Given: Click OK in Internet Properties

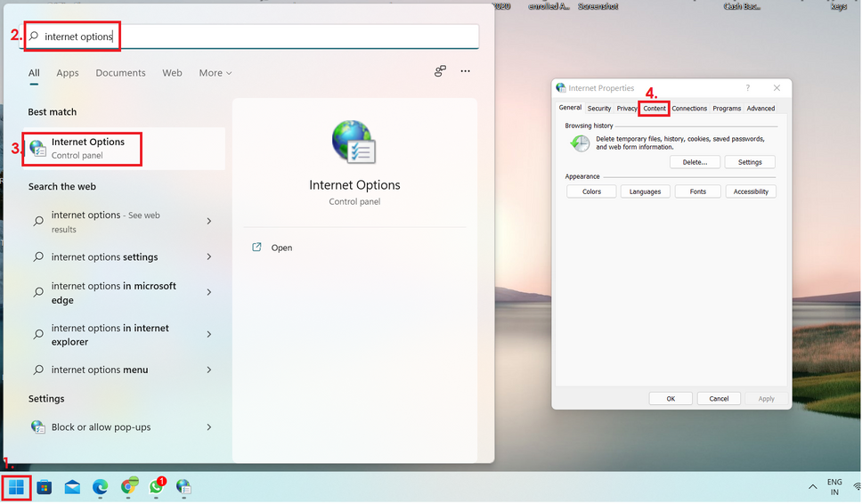Looking at the screenshot, I should 671,398.
